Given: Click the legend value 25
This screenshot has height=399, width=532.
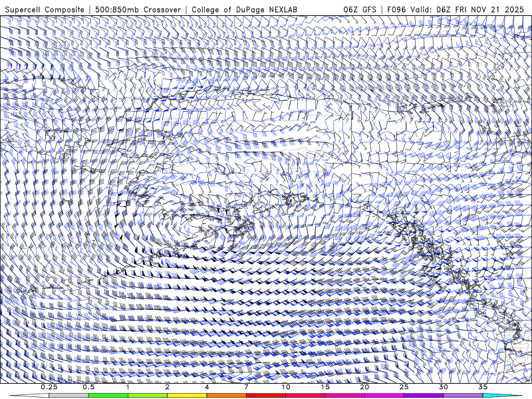Looking at the screenshot, I should tap(404, 387).
